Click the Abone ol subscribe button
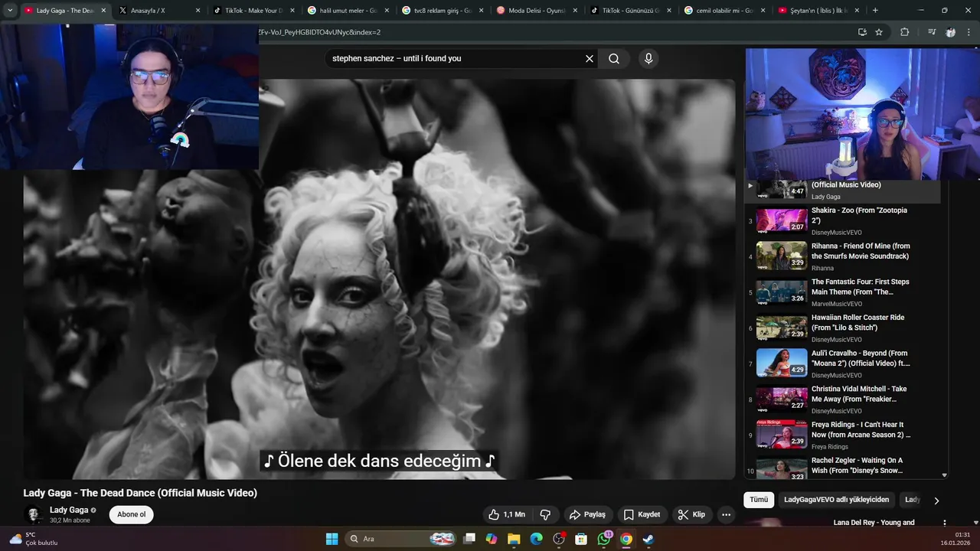This screenshot has height=551, width=980. coord(131,514)
